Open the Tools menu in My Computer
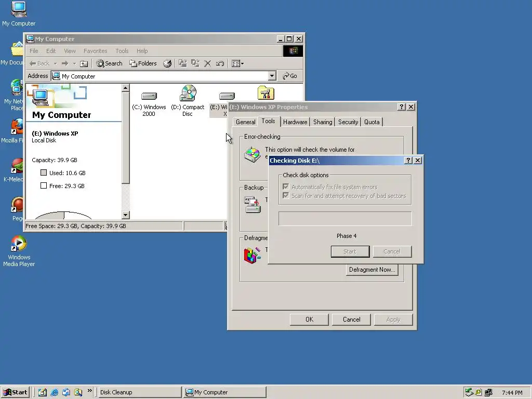 tap(122, 51)
